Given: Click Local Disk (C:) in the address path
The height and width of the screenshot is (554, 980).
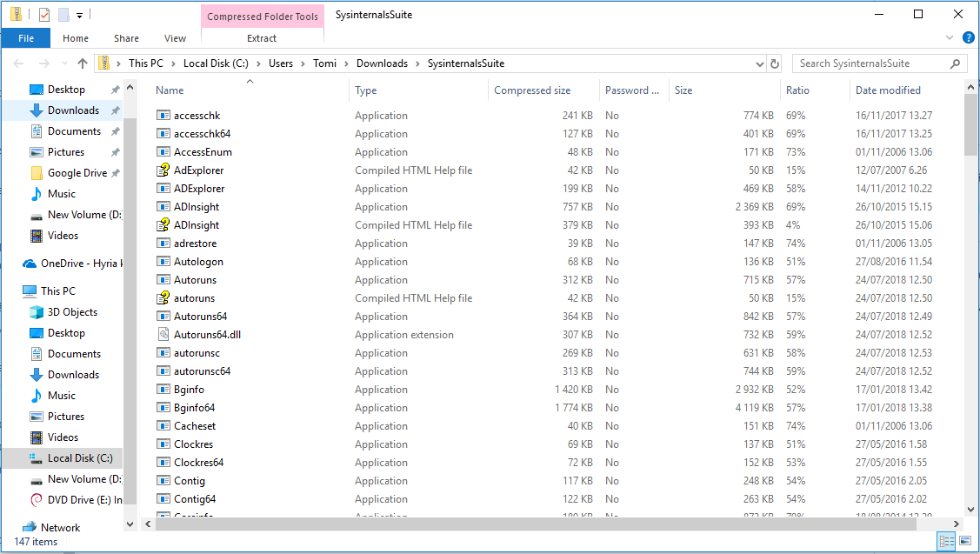Looking at the screenshot, I should 216,63.
